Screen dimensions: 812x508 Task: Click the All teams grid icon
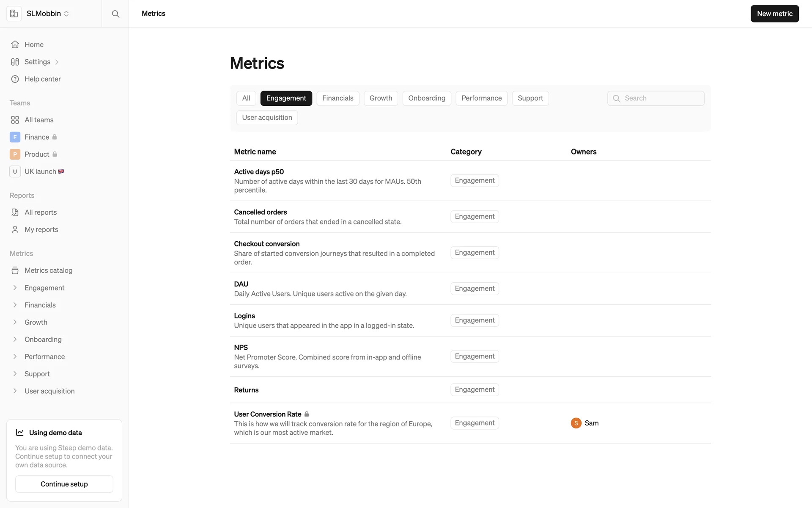pos(15,120)
